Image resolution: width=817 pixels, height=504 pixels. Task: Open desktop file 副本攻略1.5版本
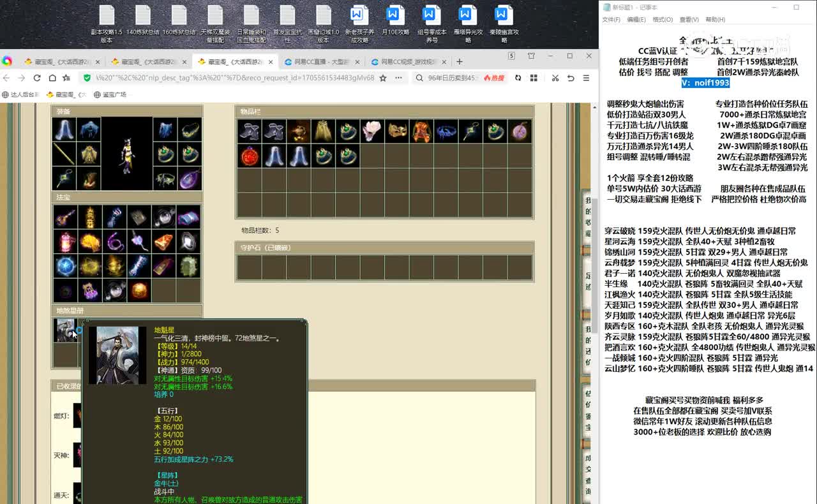tap(107, 25)
